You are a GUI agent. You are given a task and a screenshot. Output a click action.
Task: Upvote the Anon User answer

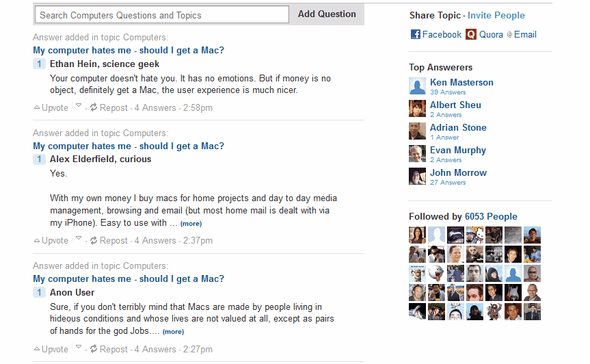(x=51, y=349)
